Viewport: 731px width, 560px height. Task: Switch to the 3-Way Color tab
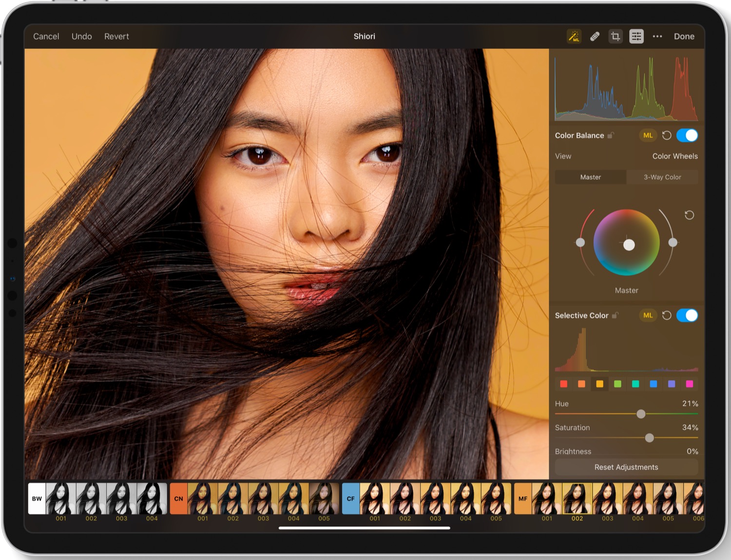(662, 177)
